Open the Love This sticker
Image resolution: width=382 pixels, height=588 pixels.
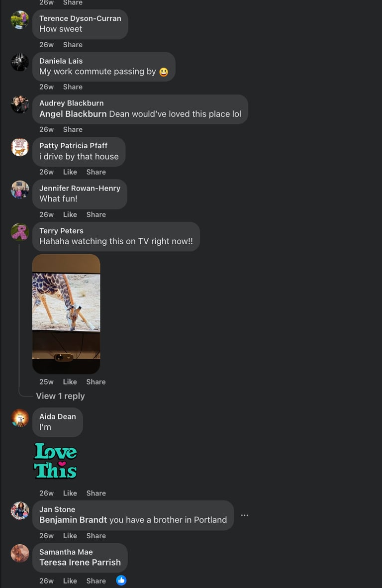pyautogui.click(x=56, y=461)
